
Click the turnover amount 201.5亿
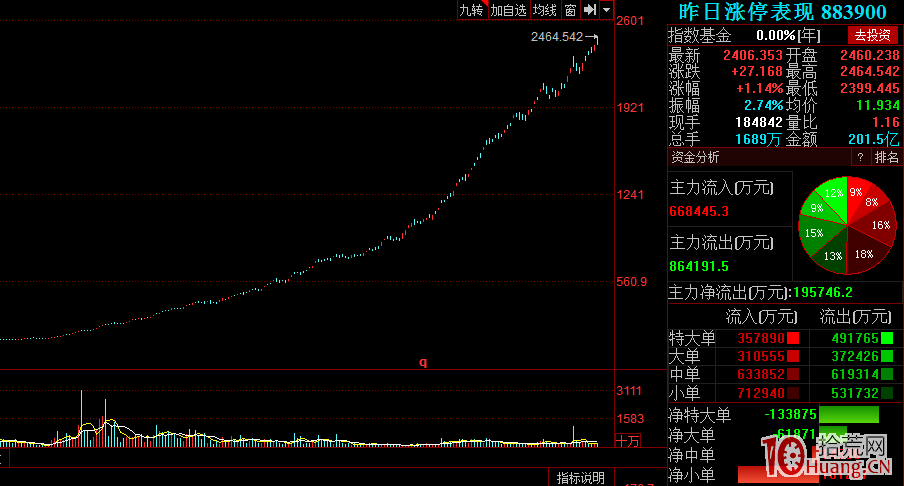tap(873, 139)
